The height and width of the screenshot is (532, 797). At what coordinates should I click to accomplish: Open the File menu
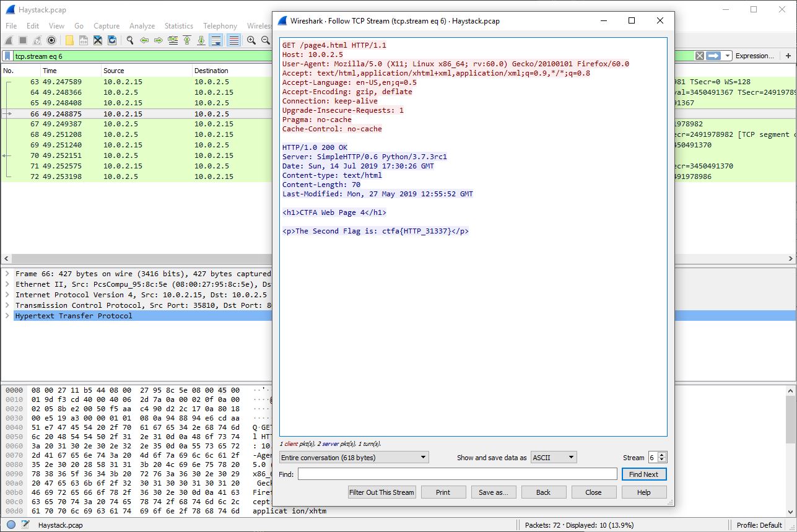click(12, 26)
